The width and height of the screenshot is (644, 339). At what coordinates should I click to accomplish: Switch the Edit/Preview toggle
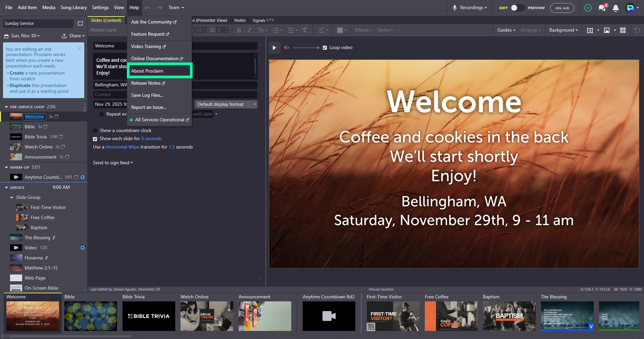tap(517, 8)
